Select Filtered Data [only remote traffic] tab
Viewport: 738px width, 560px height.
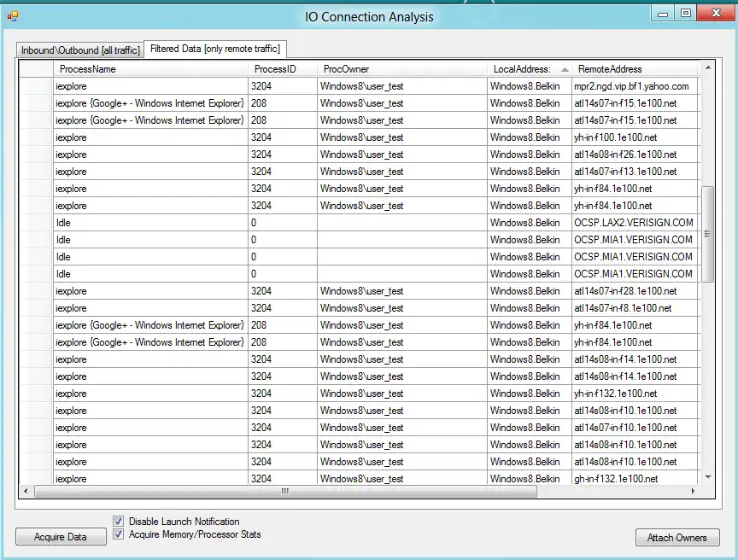point(215,49)
